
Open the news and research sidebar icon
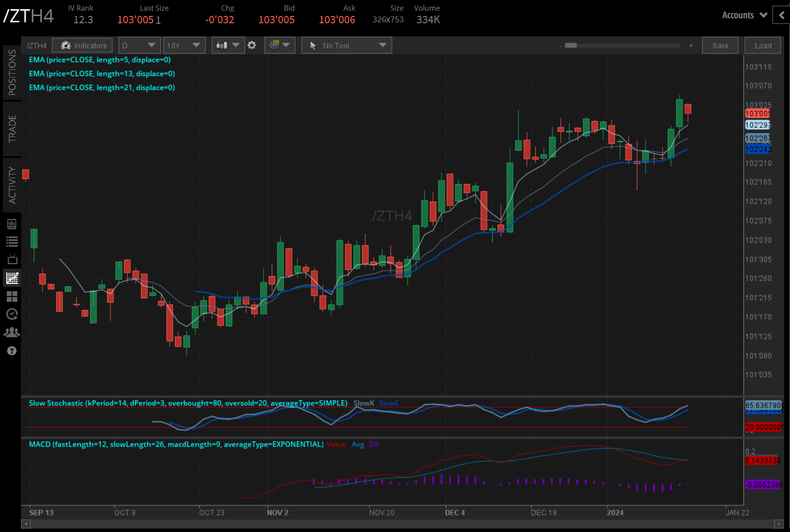(x=12, y=224)
